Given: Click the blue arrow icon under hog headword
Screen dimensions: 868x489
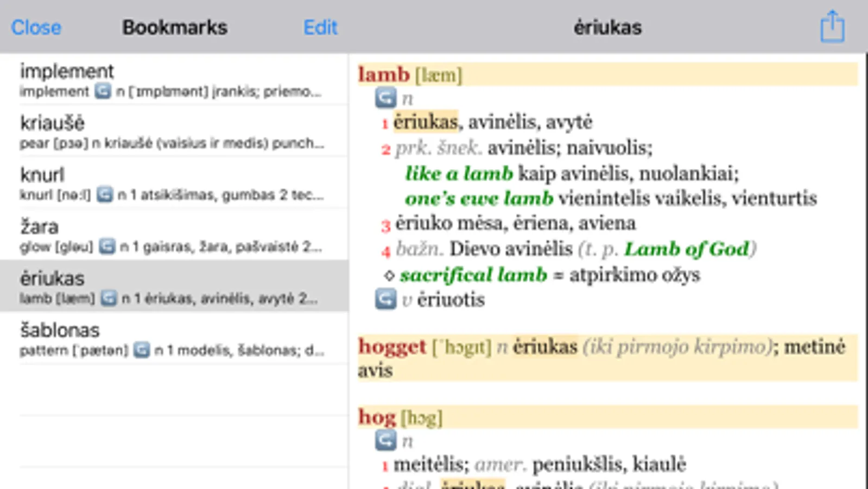Looking at the screenshot, I should click(x=385, y=440).
